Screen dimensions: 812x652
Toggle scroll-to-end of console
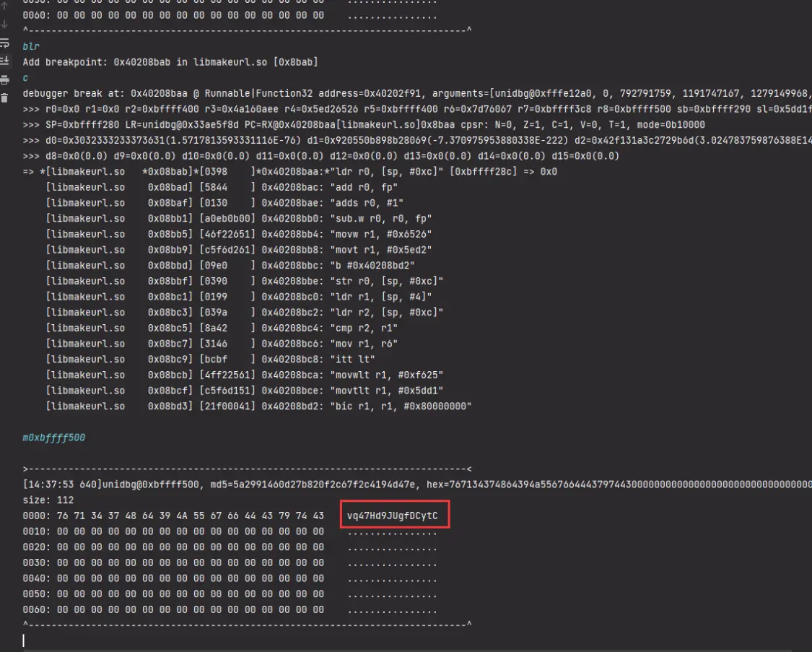pyautogui.click(x=4, y=61)
